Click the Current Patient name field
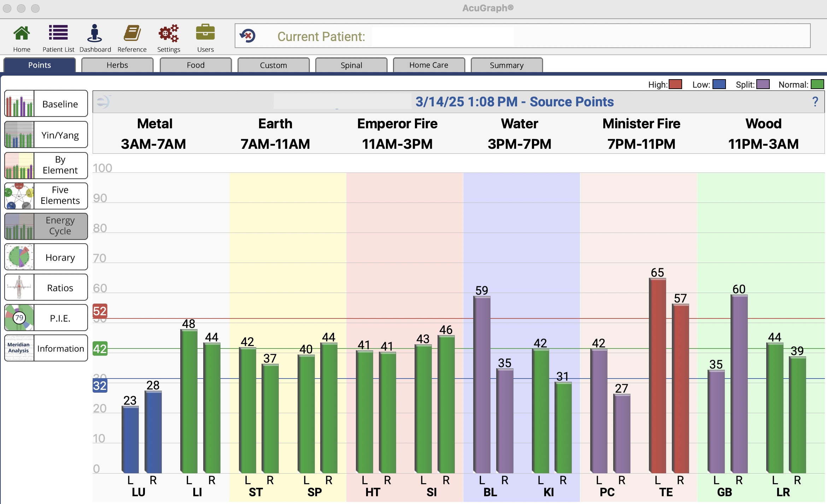Screen dimensions: 827x504 [x=442, y=36]
